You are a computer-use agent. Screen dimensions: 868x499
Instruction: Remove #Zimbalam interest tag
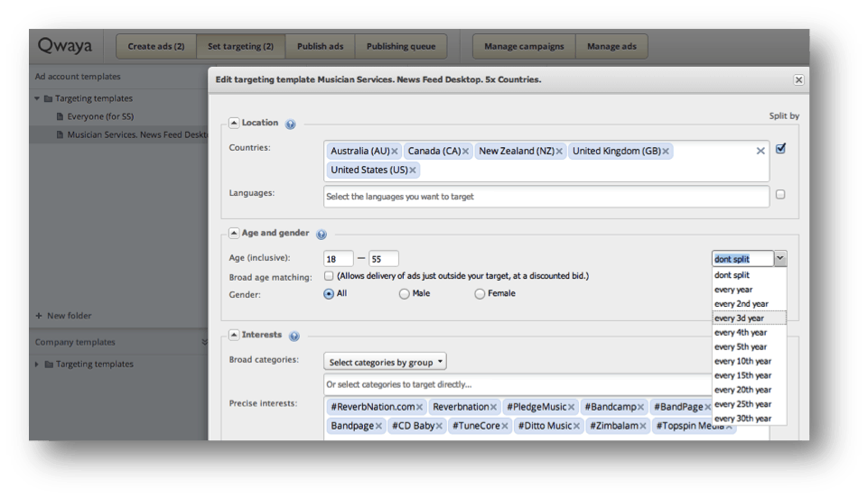pyautogui.click(x=643, y=426)
